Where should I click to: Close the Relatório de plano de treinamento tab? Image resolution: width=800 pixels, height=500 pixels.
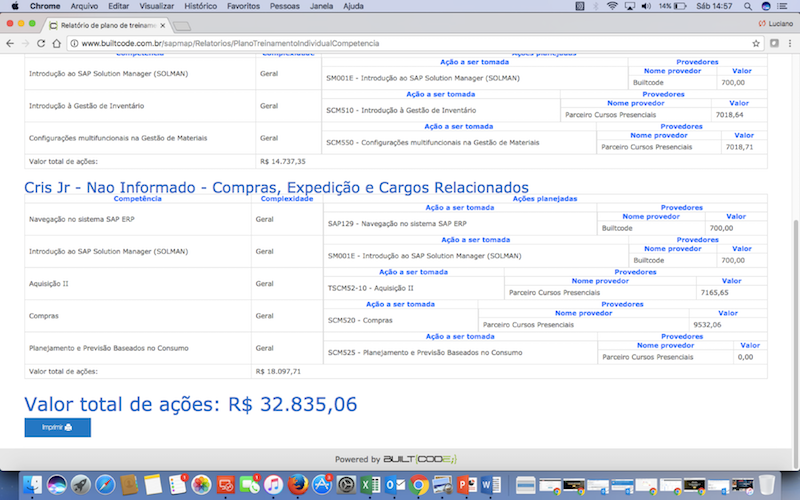[163, 25]
